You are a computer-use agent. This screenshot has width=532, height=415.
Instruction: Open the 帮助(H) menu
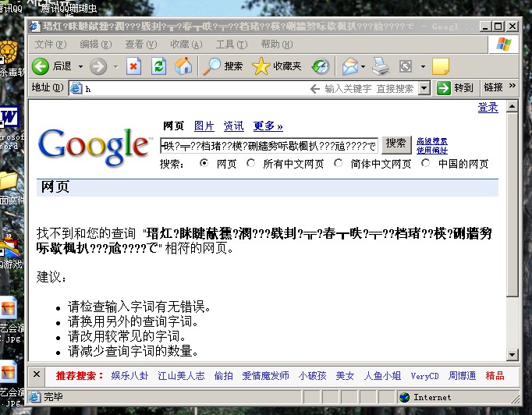277,44
